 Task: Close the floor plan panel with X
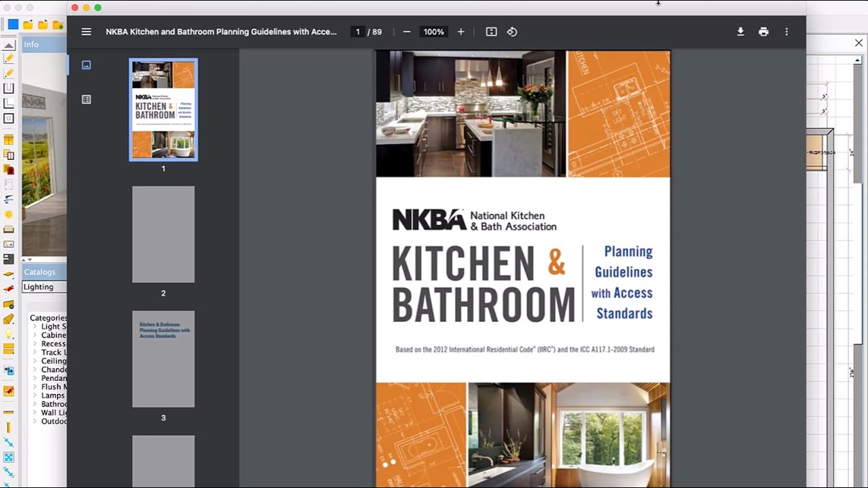(859, 43)
